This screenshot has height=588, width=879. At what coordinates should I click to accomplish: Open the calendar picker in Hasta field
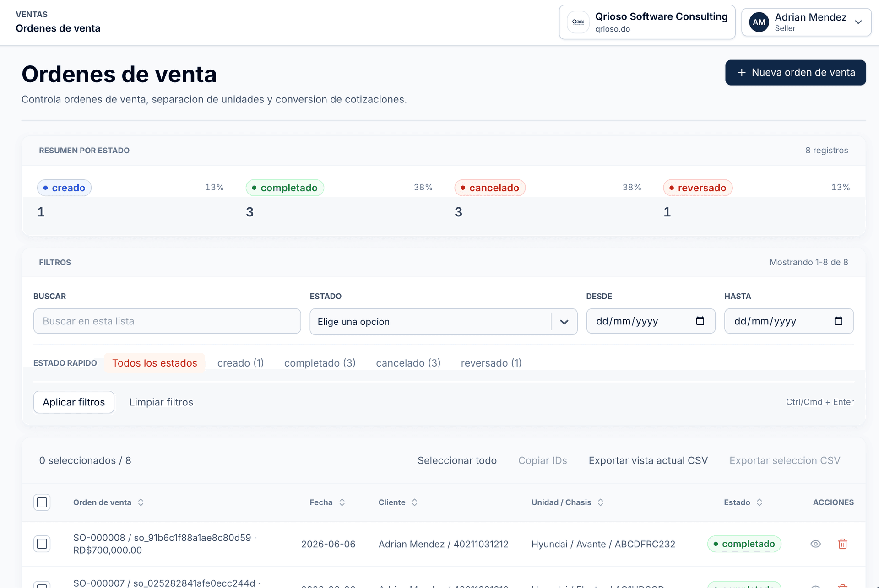[838, 321]
